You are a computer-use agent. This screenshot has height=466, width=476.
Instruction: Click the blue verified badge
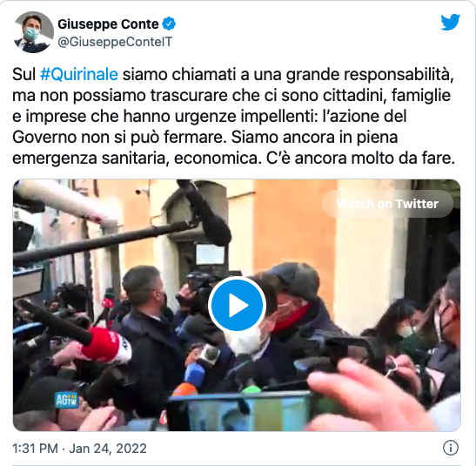pyautogui.click(x=169, y=24)
